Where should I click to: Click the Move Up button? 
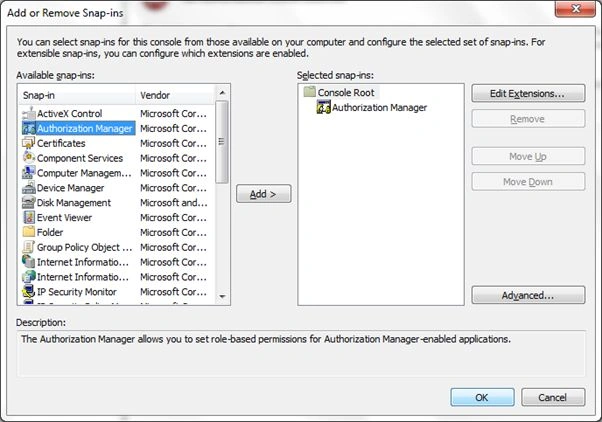tap(528, 156)
